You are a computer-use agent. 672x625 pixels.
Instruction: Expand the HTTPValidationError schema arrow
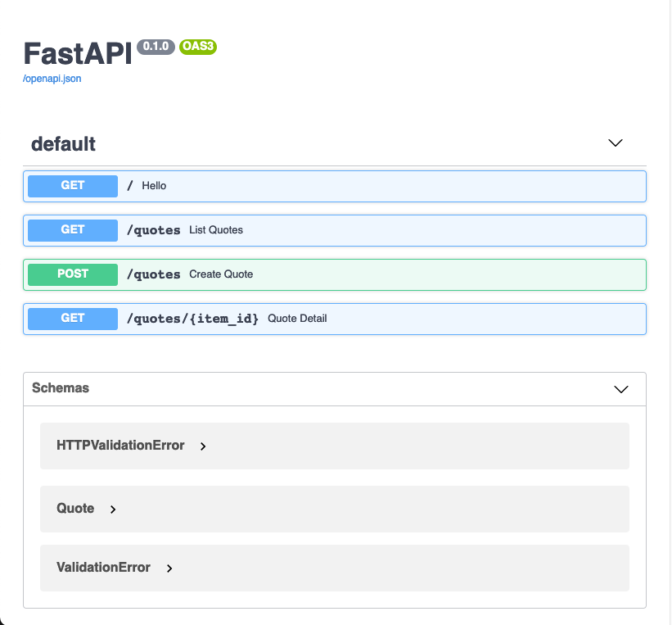pyautogui.click(x=203, y=446)
